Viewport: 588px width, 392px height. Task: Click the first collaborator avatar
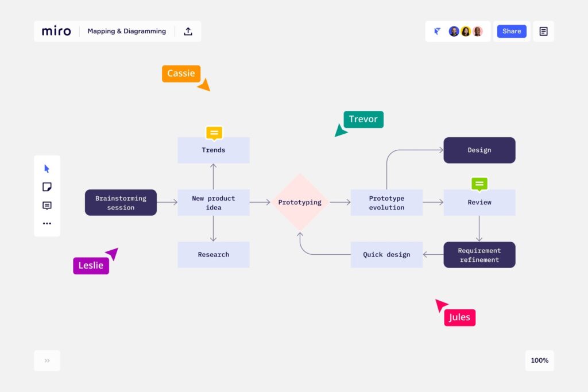point(454,31)
